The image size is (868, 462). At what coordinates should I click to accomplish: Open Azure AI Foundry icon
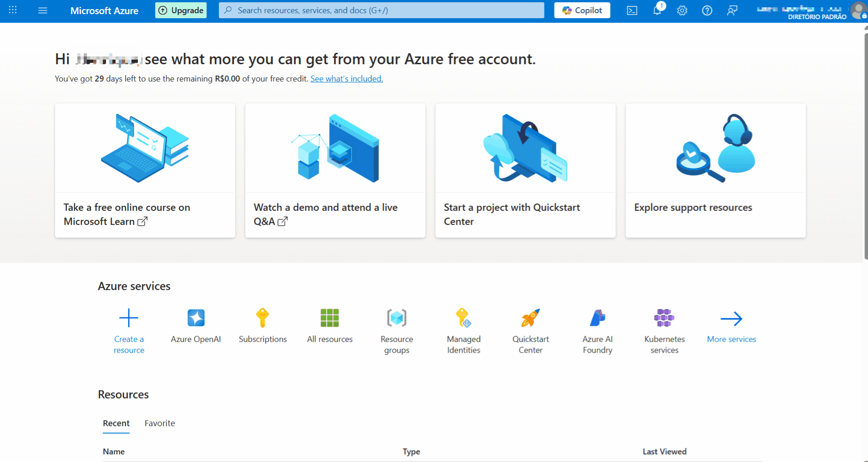(x=597, y=318)
